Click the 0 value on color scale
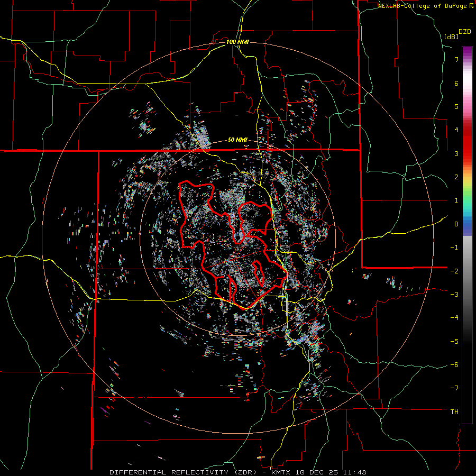The image size is (476, 476). (x=456, y=224)
